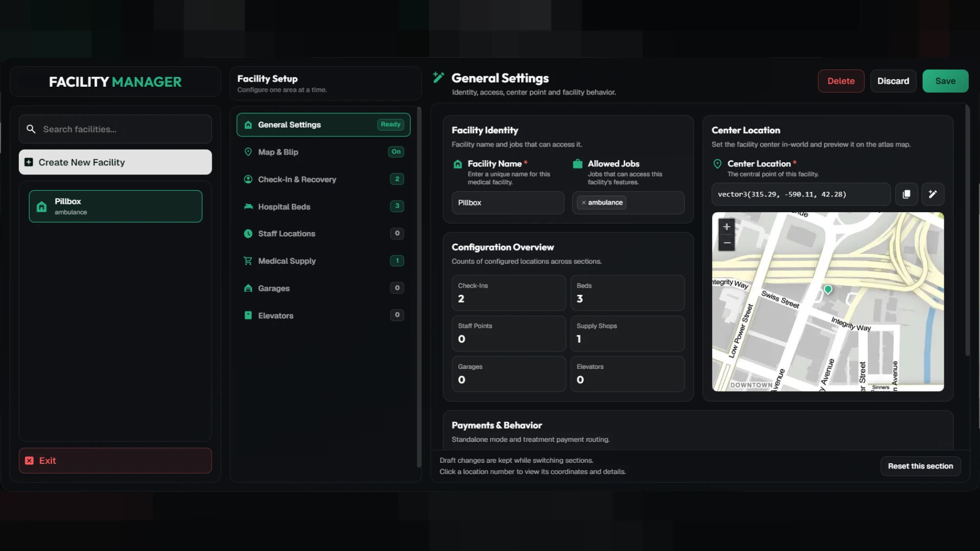This screenshot has width=980, height=551.
Task: Open the Staff Locations section
Action: point(324,234)
